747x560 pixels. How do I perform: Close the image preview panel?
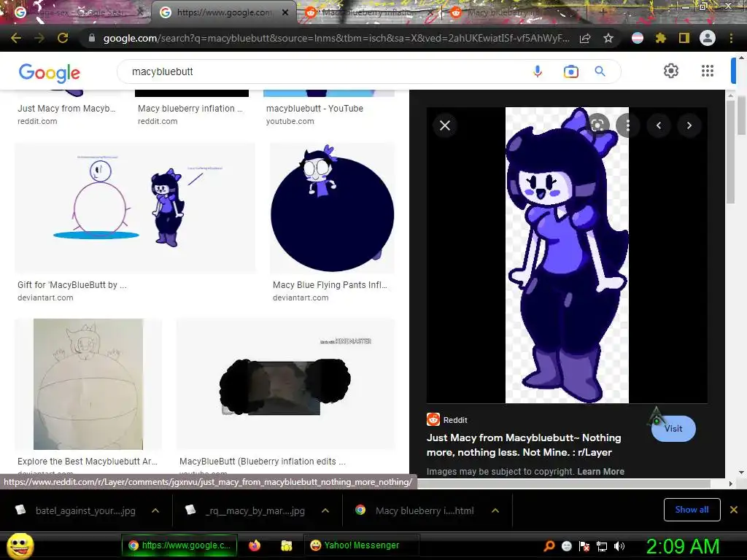(445, 125)
